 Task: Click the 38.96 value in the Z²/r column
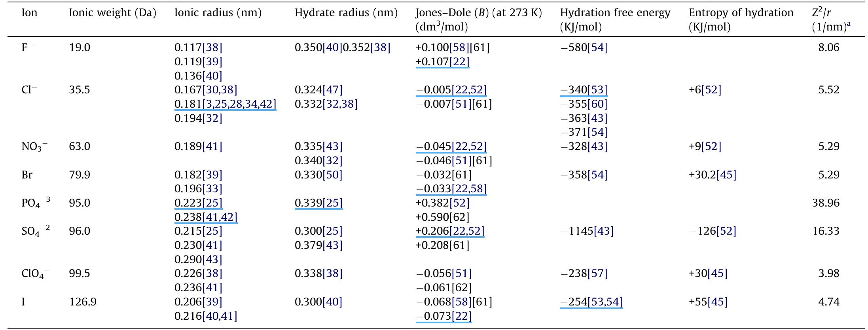click(826, 203)
